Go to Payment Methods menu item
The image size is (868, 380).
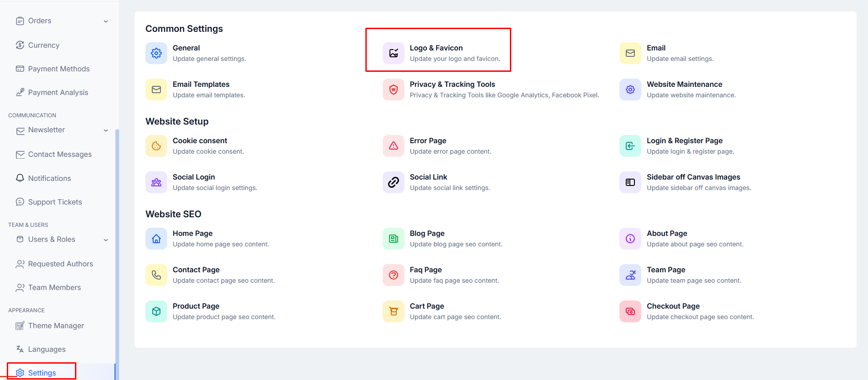click(x=59, y=69)
